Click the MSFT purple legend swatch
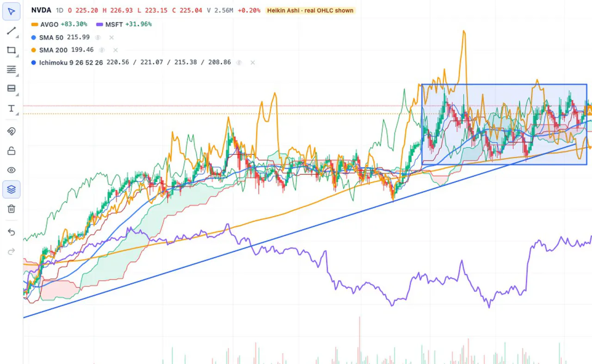The height and width of the screenshot is (364, 592). tap(99, 24)
